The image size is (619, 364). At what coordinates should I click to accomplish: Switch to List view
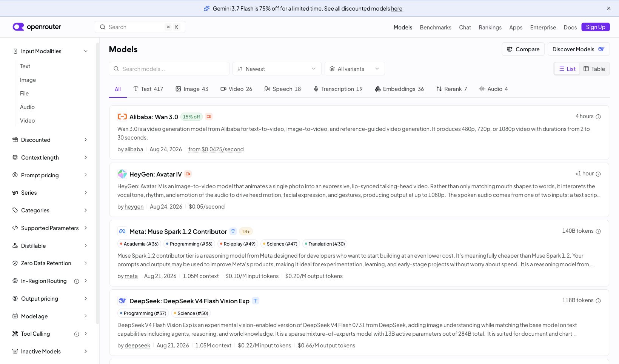point(567,69)
